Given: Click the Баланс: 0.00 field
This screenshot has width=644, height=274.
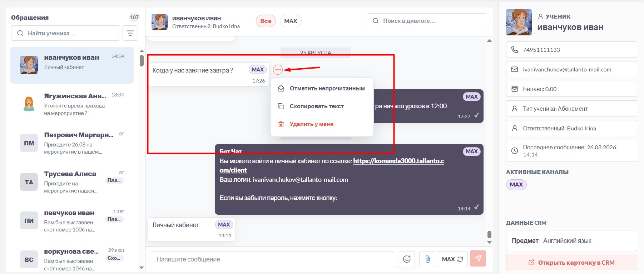Looking at the screenshot, I should click(x=571, y=89).
